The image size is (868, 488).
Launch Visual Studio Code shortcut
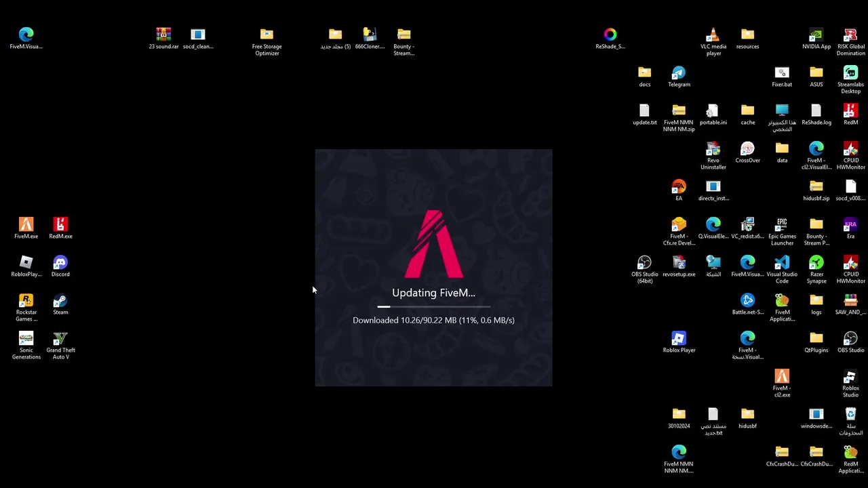(x=782, y=269)
